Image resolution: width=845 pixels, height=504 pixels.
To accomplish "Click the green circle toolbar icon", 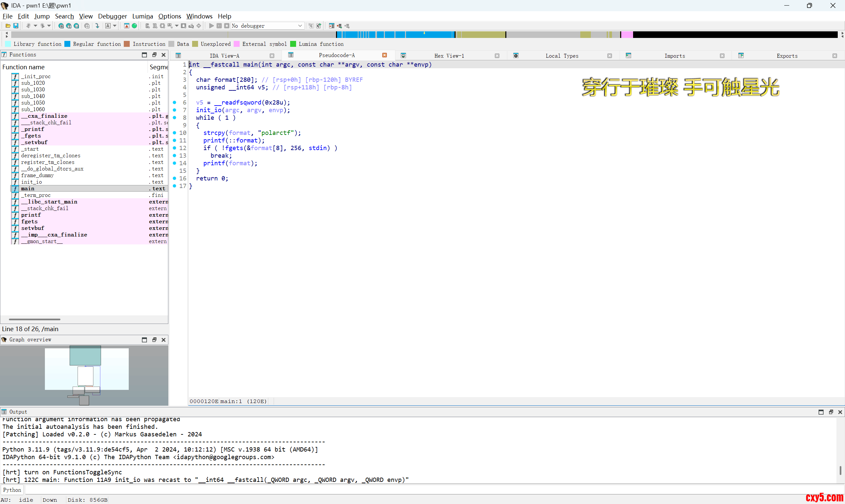I will point(135,26).
